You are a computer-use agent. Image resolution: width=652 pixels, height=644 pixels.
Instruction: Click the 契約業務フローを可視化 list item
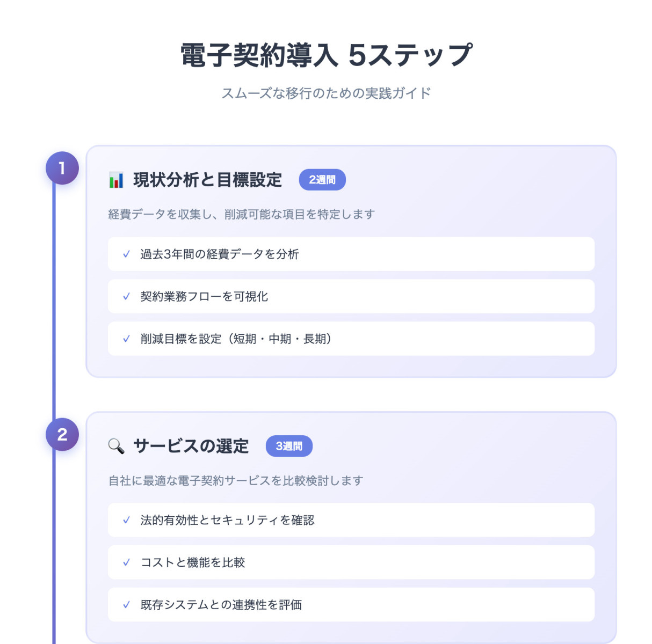204,296
